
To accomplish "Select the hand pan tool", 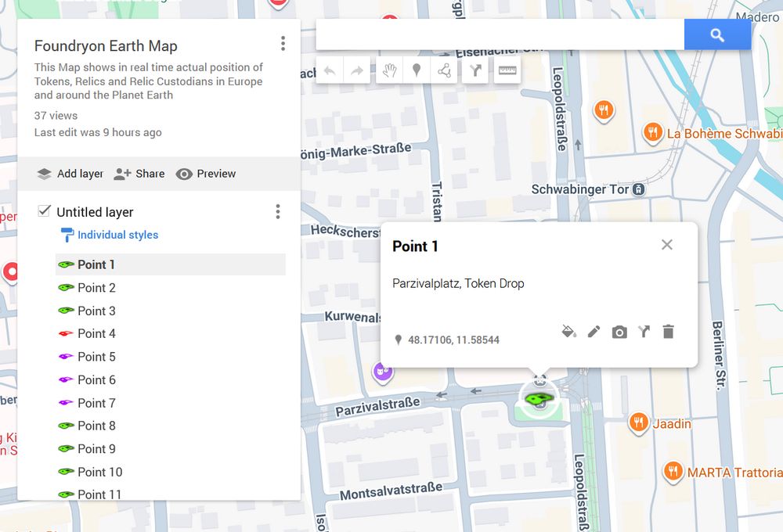I will coord(389,71).
